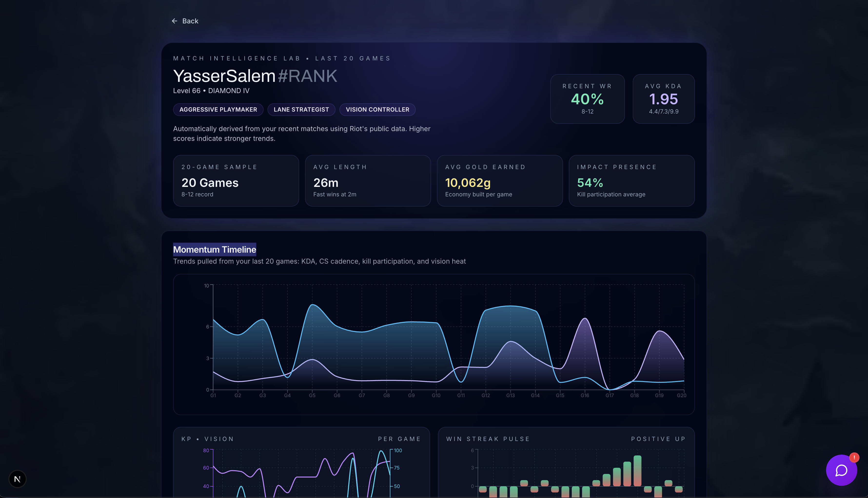This screenshot has width=868, height=498.
Task: Click the Avg KDA 1.95 card
Action: 663,99
